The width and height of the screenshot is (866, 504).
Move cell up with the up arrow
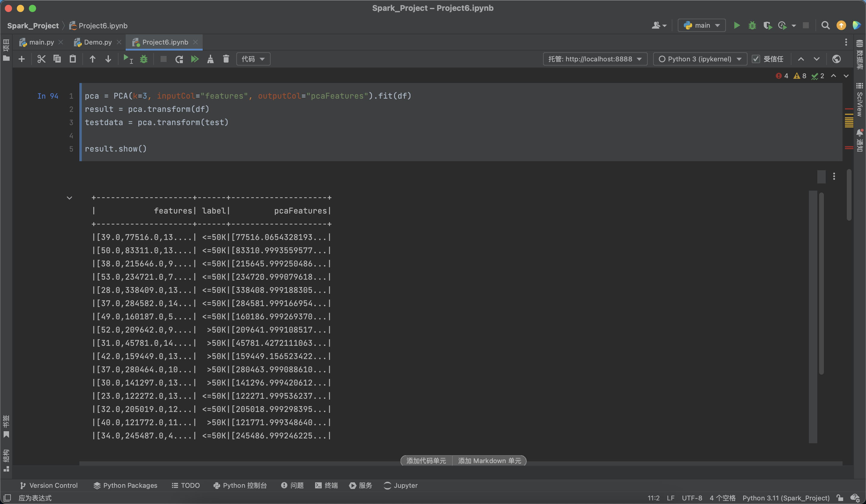pos(92,59)
